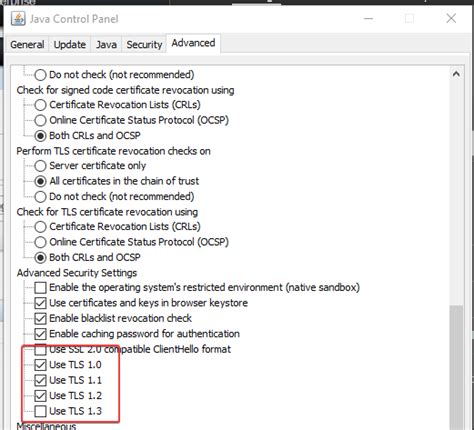Enable Use TLS 1.3 checkbox
The height and width of the screenshot is (430, 474).
(x=40, y=411)
